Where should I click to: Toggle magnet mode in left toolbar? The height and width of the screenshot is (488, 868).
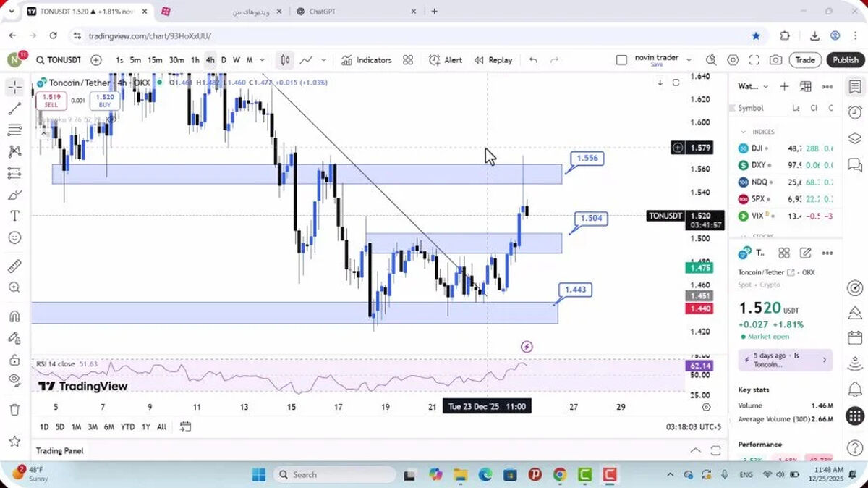pyautogui.click(x=14, y=316)
